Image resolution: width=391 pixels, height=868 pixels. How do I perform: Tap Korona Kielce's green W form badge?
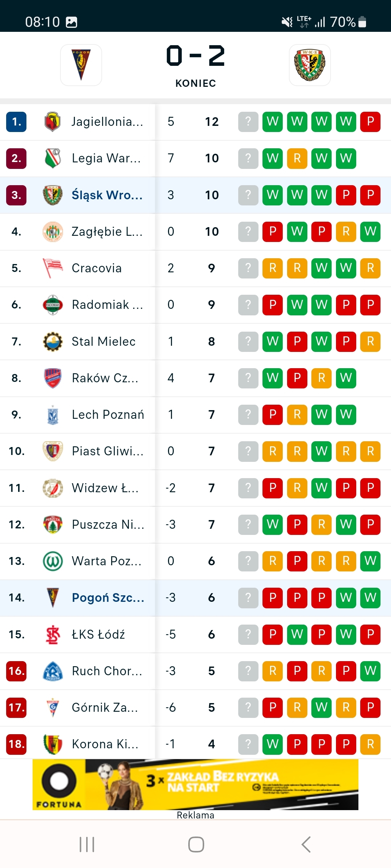click(273, 744)
